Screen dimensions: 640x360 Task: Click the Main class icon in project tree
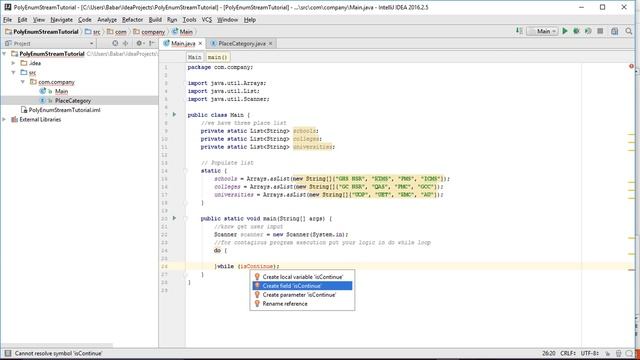42,91
